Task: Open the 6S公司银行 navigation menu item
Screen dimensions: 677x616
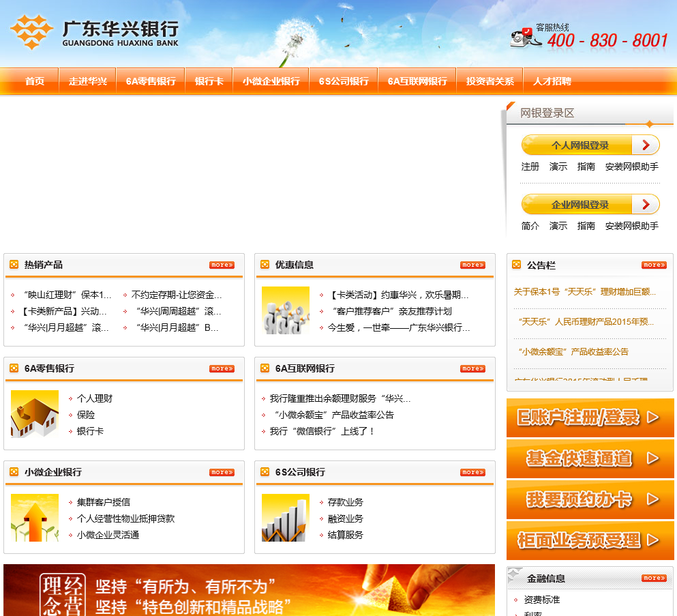Action: [344, 81]
